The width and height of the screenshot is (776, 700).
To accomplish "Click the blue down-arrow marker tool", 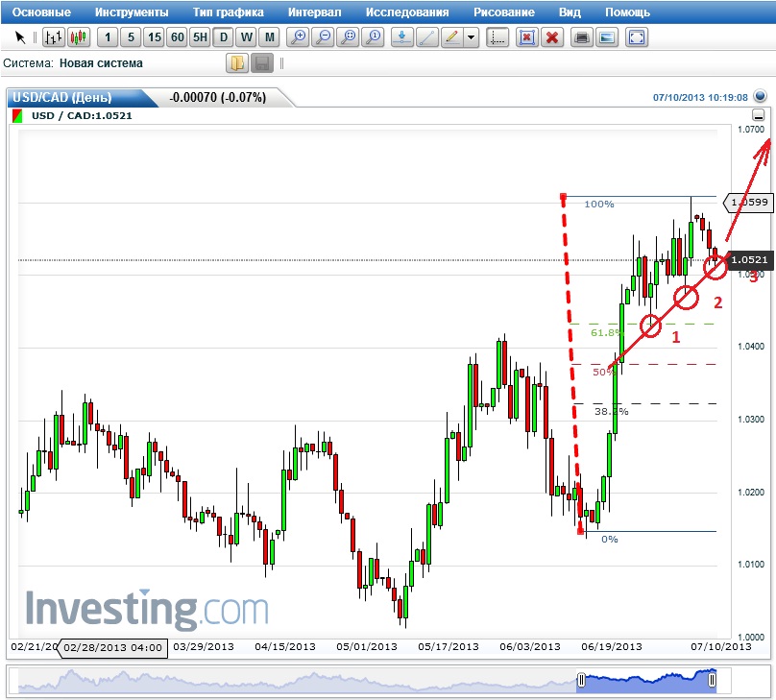I will 401,37.
